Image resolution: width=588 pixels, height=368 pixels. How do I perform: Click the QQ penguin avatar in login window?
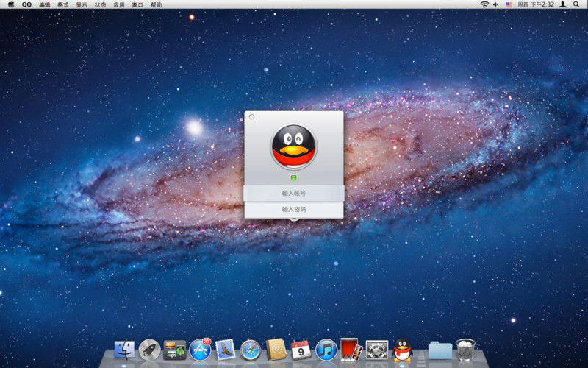click(293, 146)
